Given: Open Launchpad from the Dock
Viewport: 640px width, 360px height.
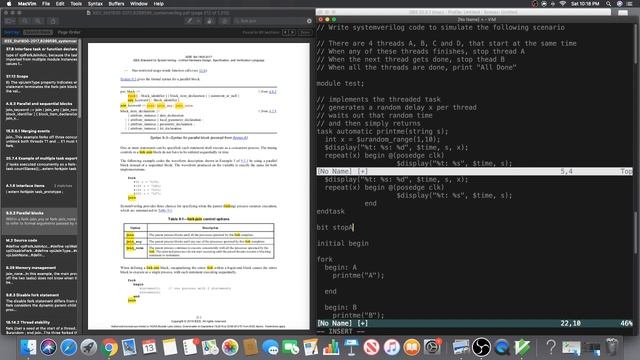Looking at the screenshot, I should (89, 347).
